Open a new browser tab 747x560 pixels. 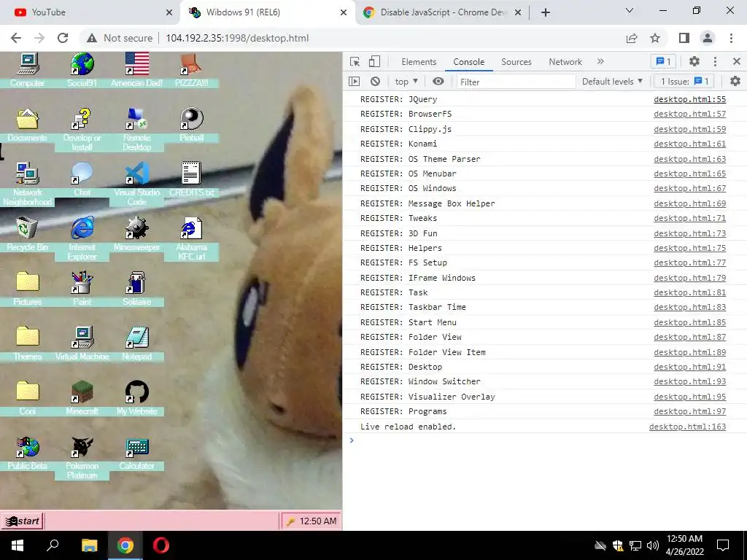pos(546,13)
